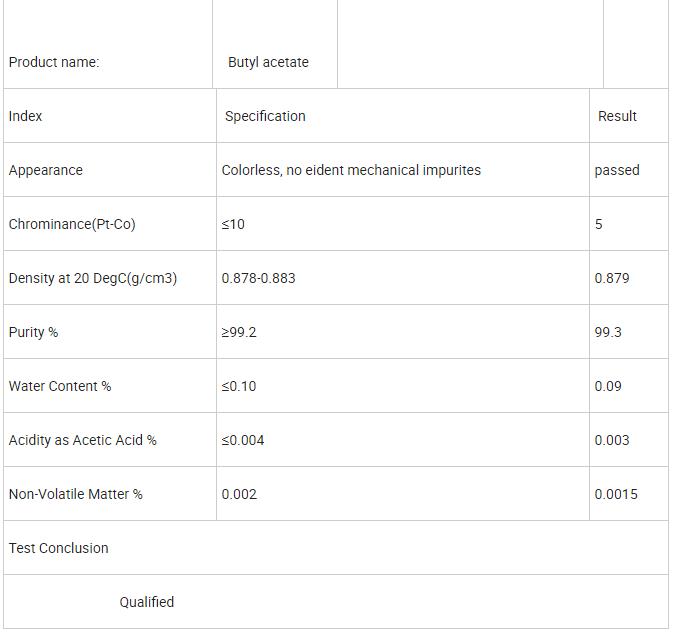The height and width of the screenshot is (634, 673).
Task: Click the "Colorless, no eident mechanical impurites" text
Action: (x=351, y=170)
